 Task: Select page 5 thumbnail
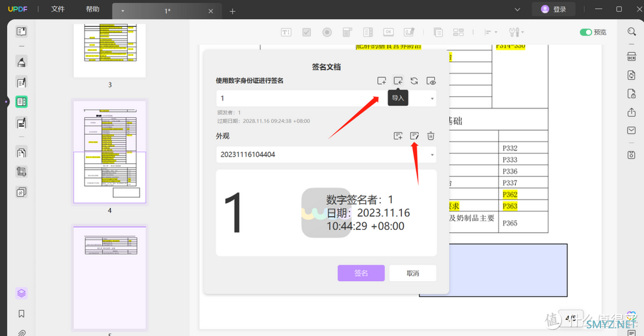click(x=110, y=278)
